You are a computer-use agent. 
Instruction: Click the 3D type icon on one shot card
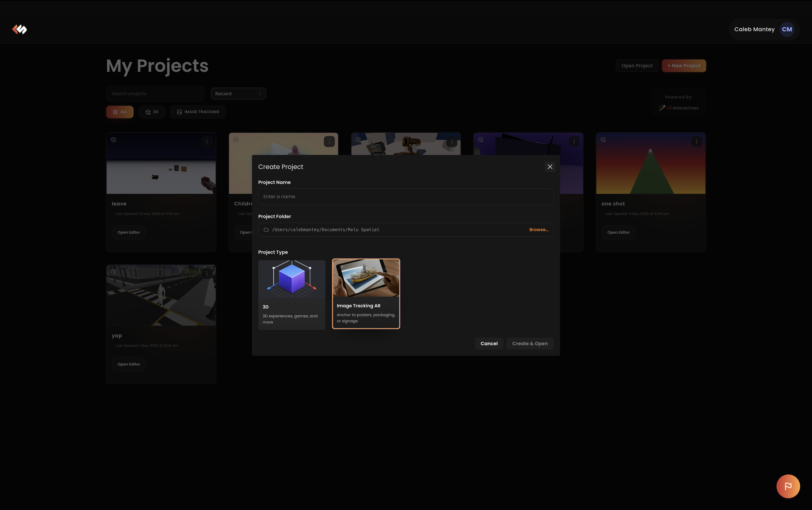pyautogui.click(x=603, y=140)
